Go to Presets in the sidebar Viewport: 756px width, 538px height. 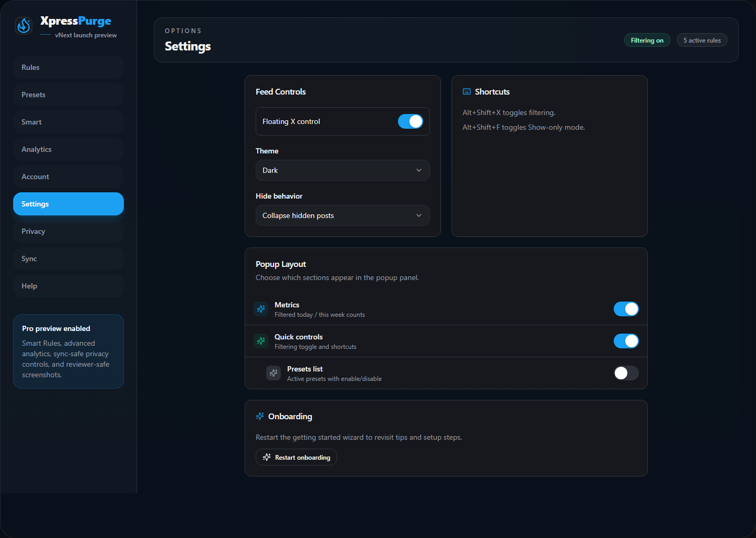point(68,95)
